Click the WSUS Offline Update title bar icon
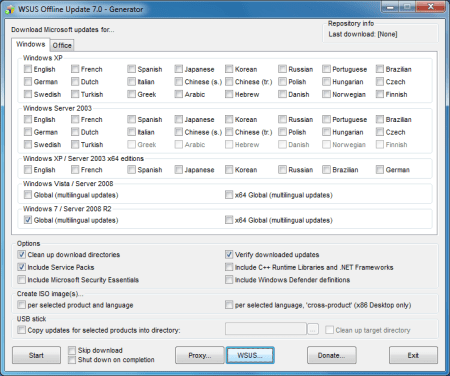The image size is (450, 376). coord(10,9)
